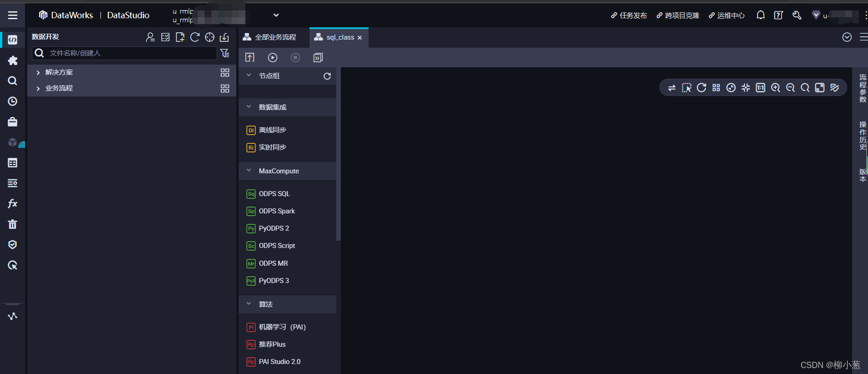Zoom in on the workflow canvas

[x=775, y=88]
